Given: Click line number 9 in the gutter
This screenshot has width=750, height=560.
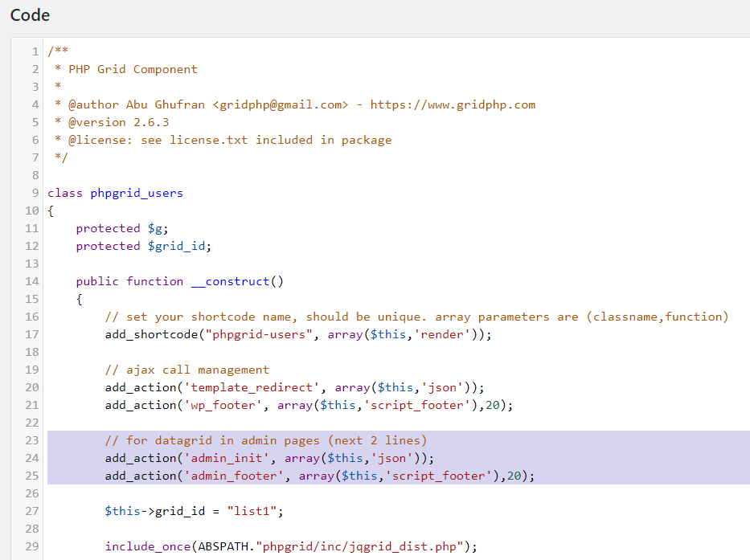Looking at the screenshot, I should (35, 193).
